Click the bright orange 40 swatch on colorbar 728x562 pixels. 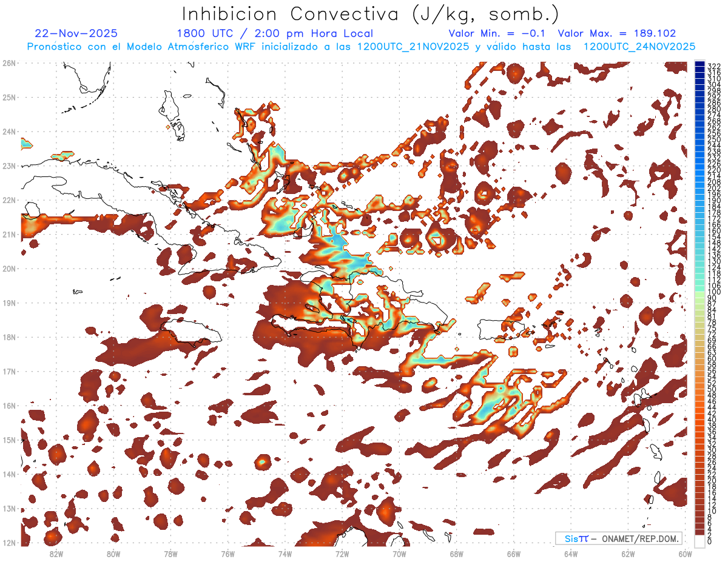699,418
